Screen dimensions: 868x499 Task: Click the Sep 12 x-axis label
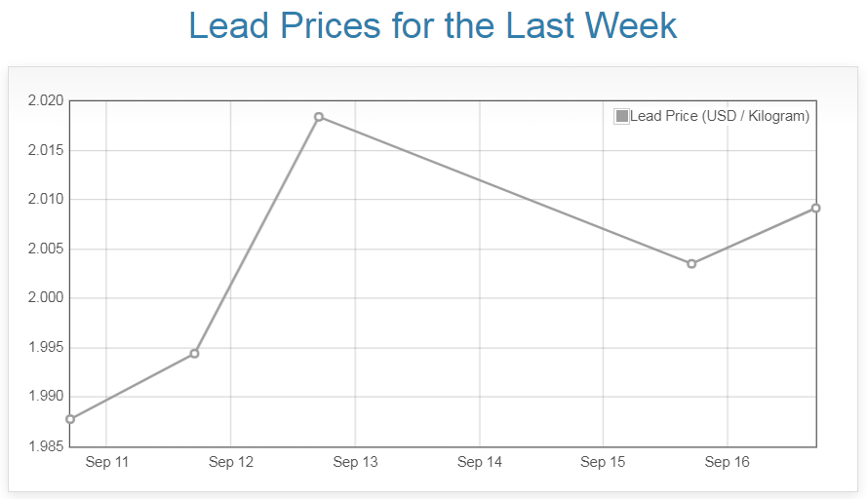click(x=230, y=462)
